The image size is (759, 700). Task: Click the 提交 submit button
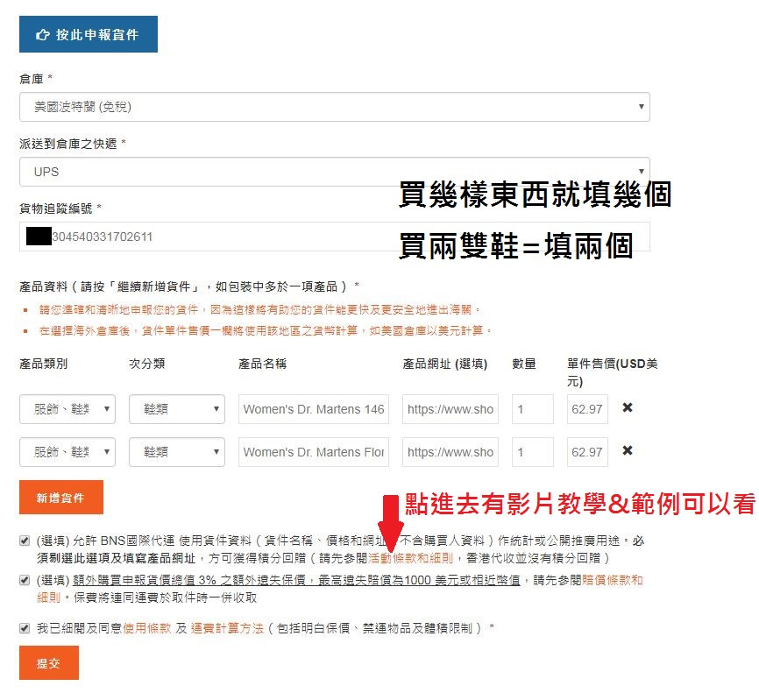pos(49,663)
